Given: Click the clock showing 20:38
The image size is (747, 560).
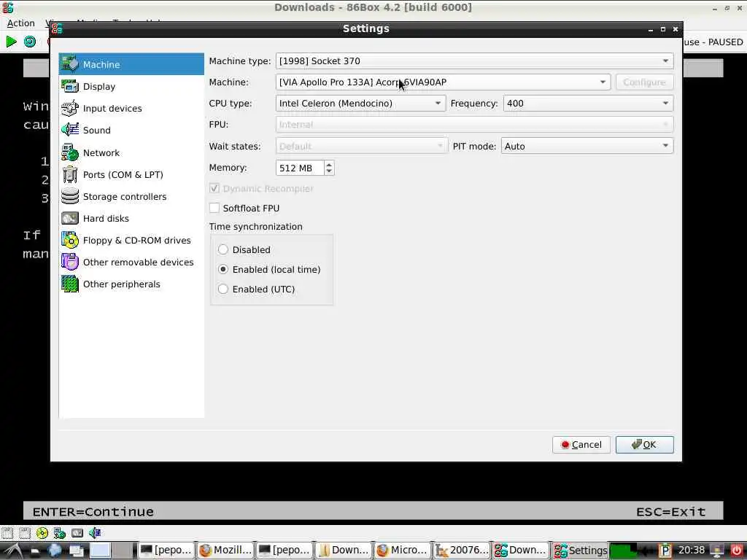Looking at the screenshot, I should (692, 551).
